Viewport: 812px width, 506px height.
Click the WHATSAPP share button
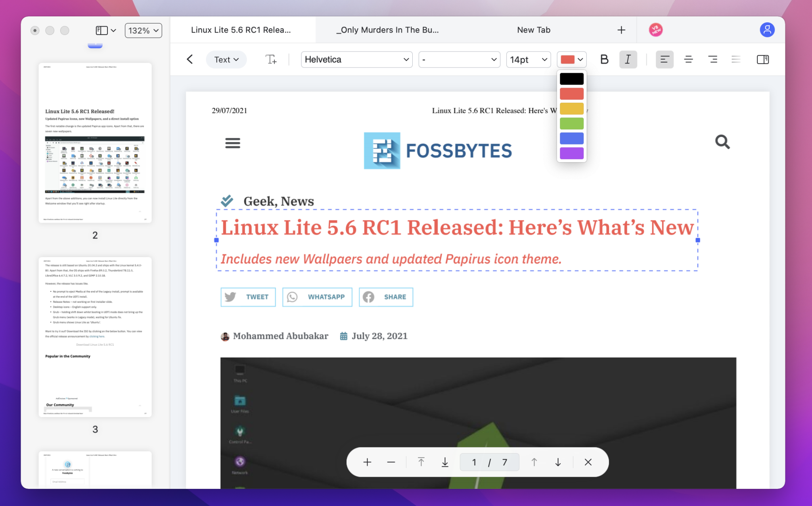[x=317, y=297]
